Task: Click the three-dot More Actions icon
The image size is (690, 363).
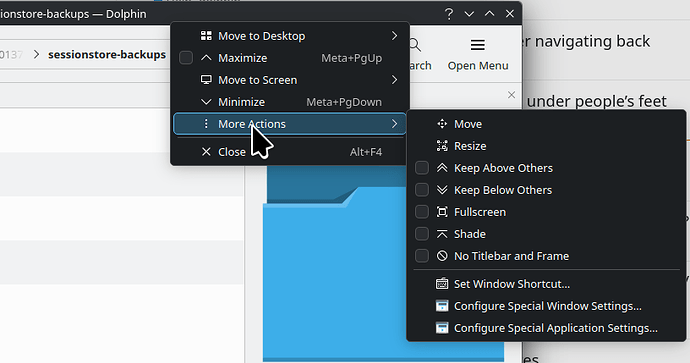Action: pos(206,124)
